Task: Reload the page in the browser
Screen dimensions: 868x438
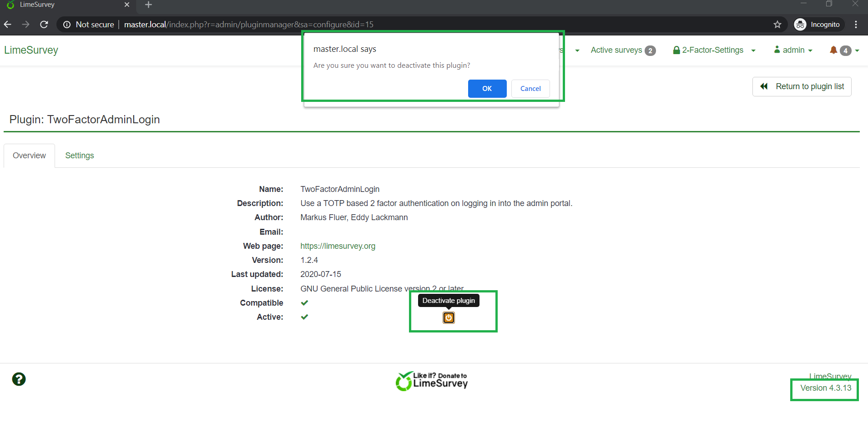Action: [44, 25]
